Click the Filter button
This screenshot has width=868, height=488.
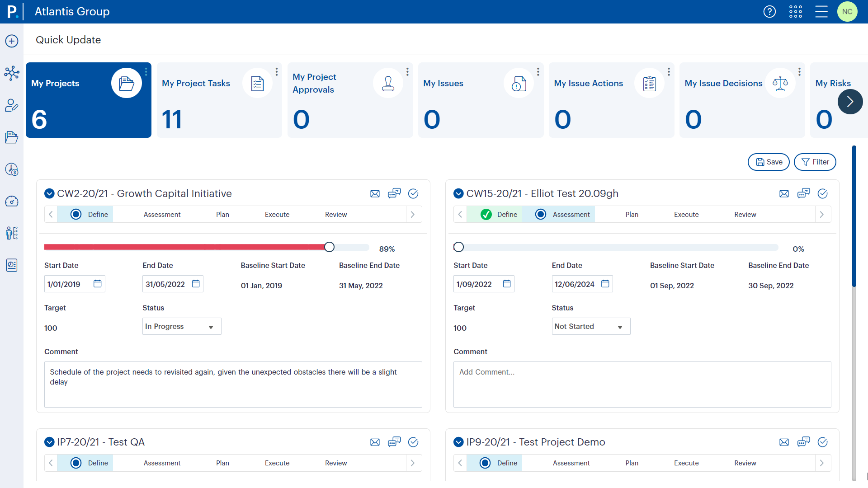(815, 162)
